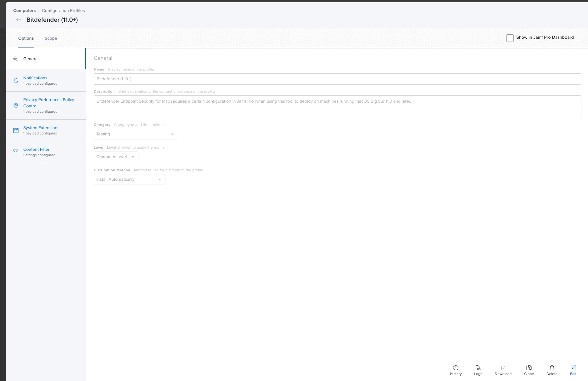The image size is (588, 381).
Task: Click Configuration Profiles breadcrumb
Action: [x=63, y=11]
